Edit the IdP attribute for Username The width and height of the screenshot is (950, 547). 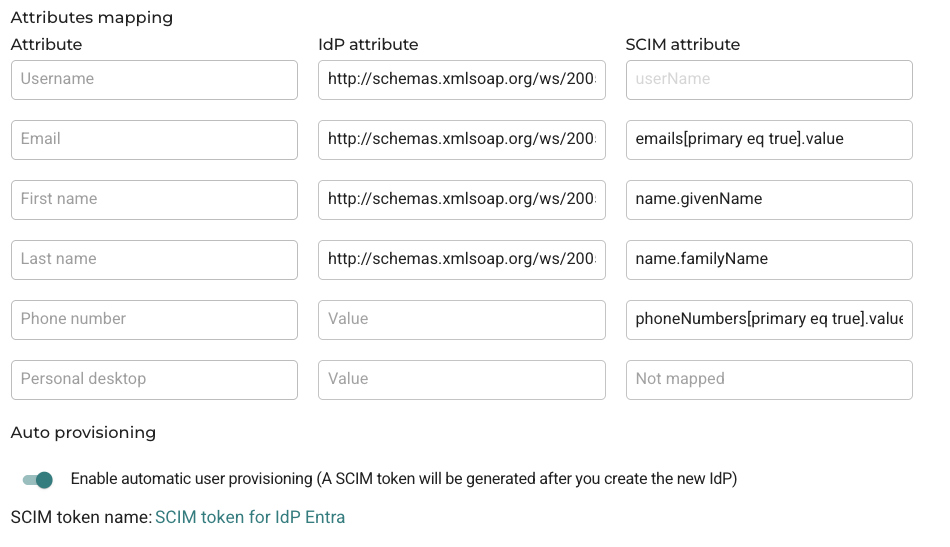pos(462,80)
